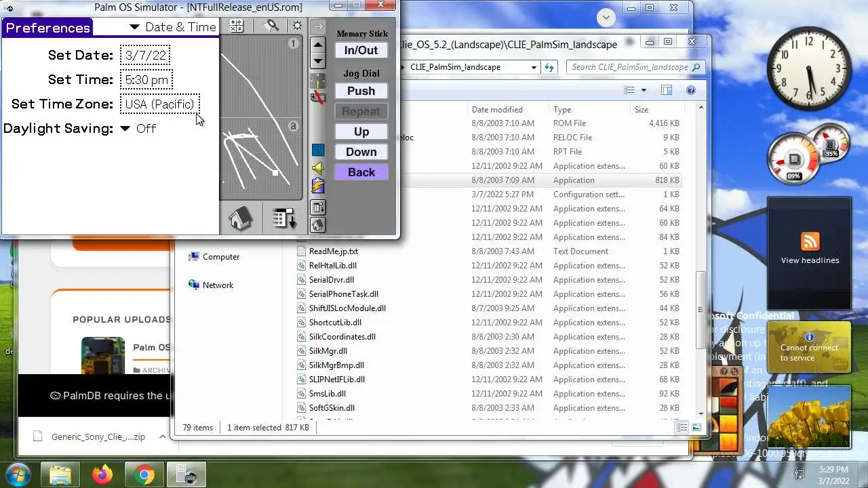The height and width of the screenshot is (488, 868).
Task: Click the scroll down hardware button
Action: pos(317,61)
